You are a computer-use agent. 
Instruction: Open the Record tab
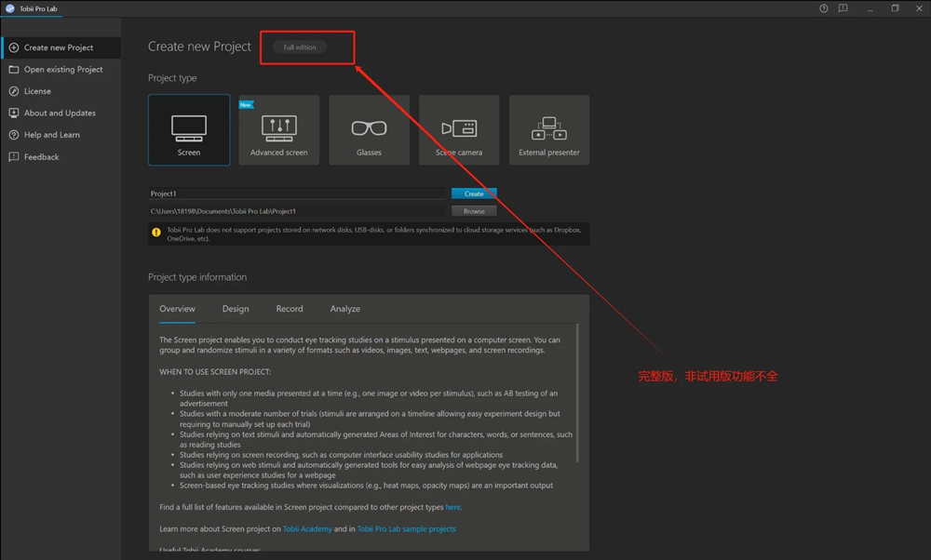(290, 309)
